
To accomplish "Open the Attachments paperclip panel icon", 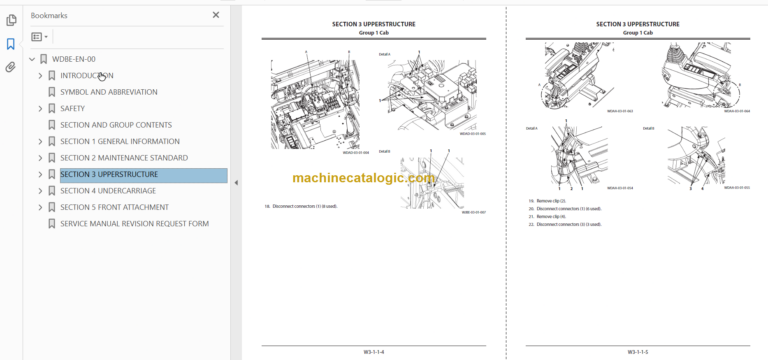I will (x=11, y=67).
